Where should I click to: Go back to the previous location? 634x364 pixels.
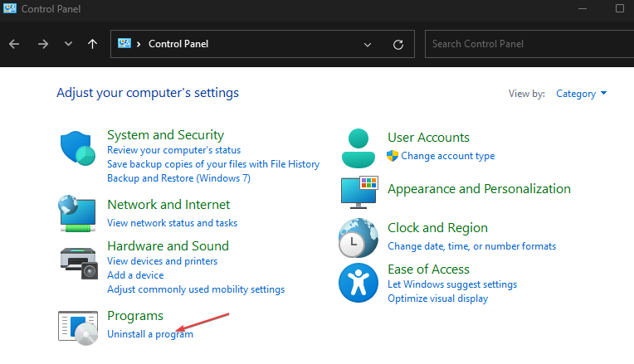[x=14, y=44]
